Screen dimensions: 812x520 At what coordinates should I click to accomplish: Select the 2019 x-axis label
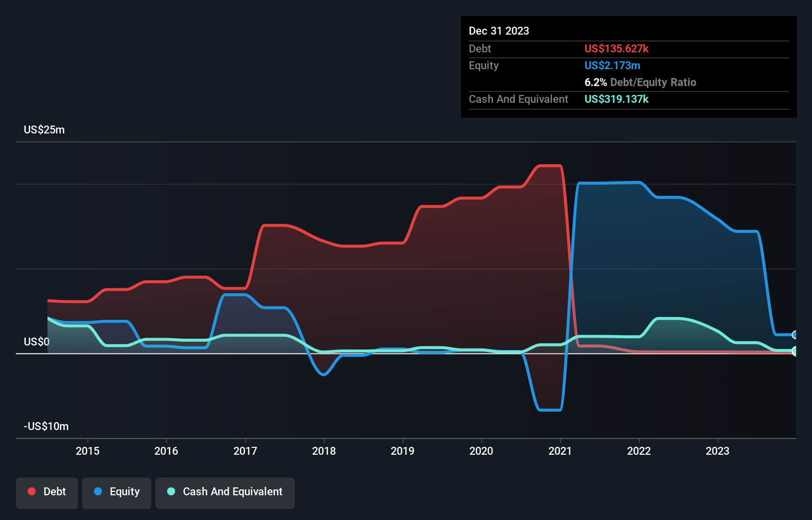[x=403, y=451]
